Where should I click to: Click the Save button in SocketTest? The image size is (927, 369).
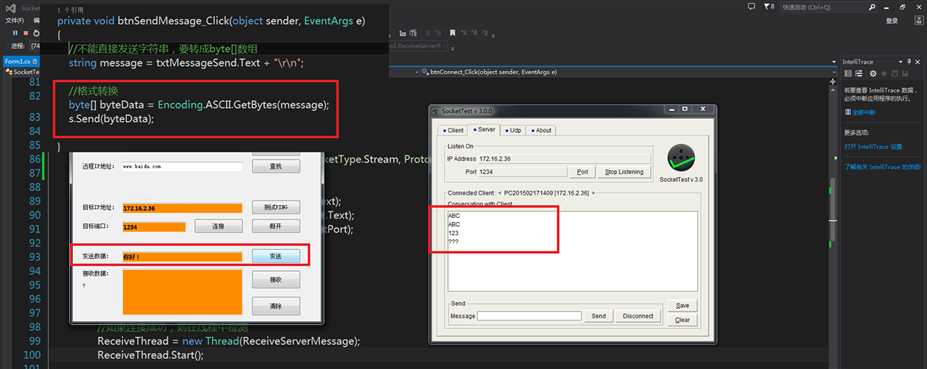pyautogui.click(x=682, y=306)
